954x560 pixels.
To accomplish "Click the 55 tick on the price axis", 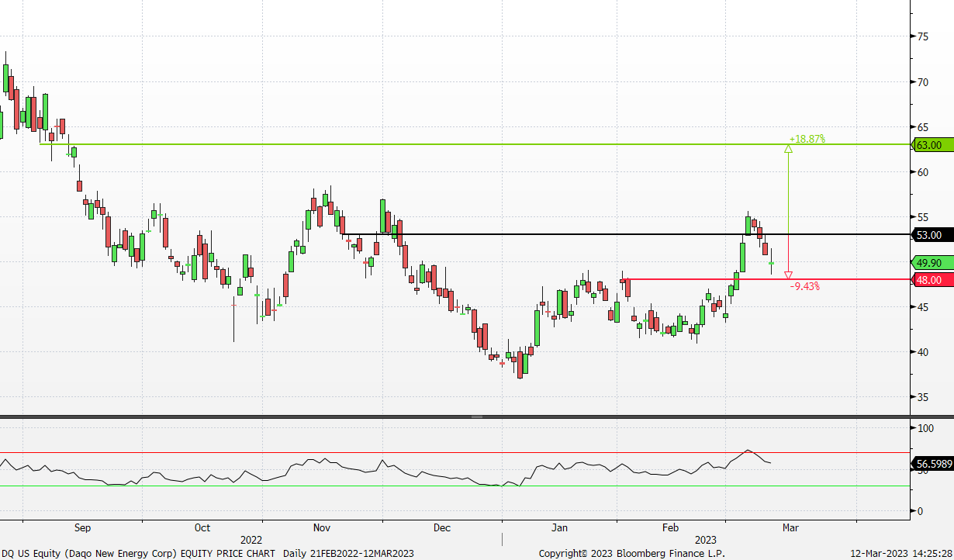I will point(924,216).
